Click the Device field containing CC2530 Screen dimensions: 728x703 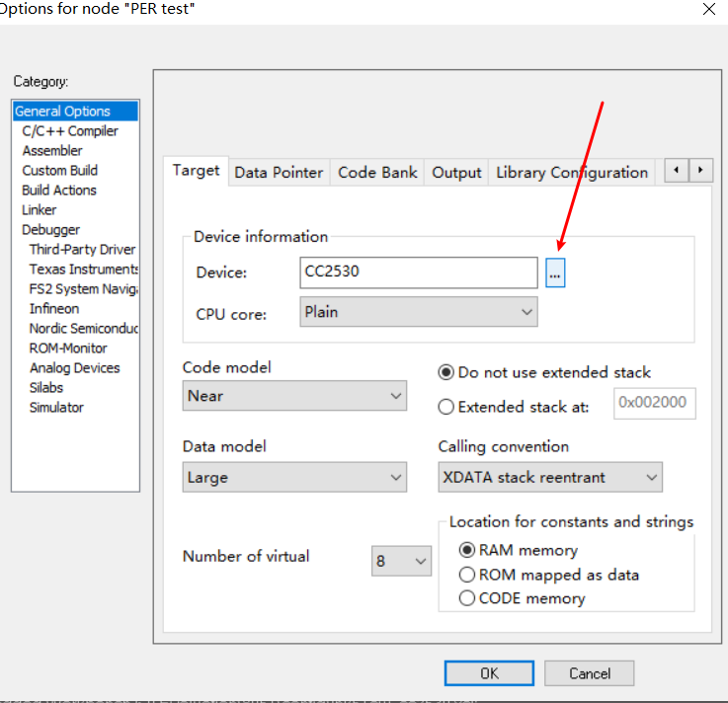(419, 273)
